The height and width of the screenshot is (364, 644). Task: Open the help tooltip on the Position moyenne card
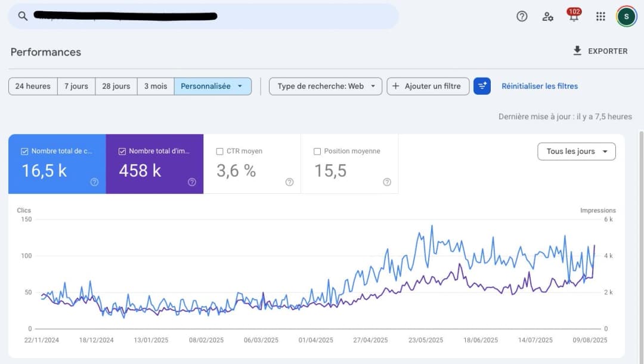tap(386, 182)
